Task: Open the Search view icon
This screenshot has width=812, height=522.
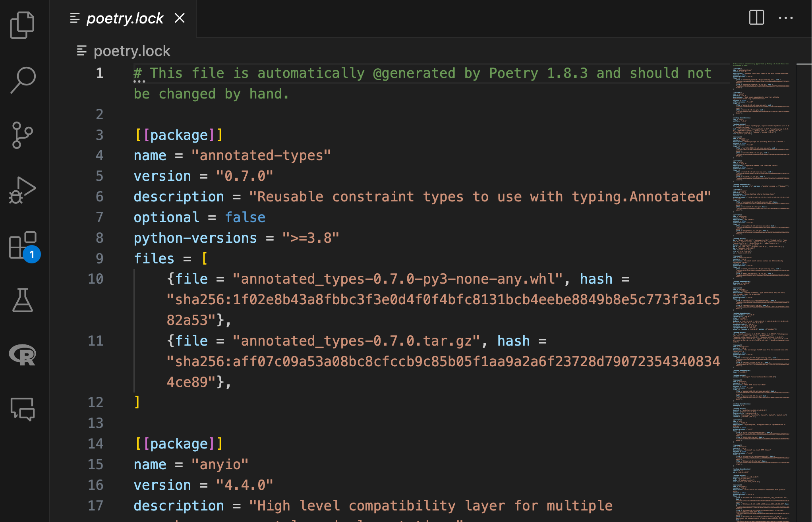Action: (x=22, y=79)
